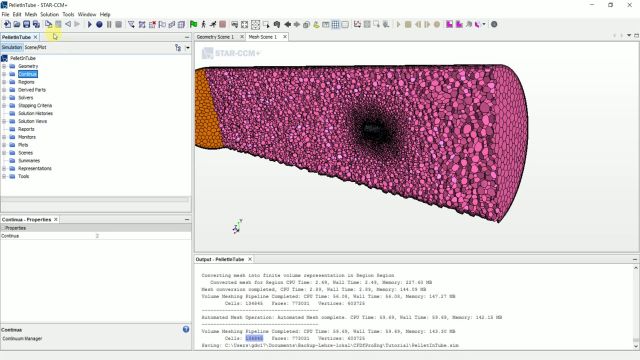This screenshot has width=640, height=360.
Task: Expand the Geometry tree node
Action: 4,66
